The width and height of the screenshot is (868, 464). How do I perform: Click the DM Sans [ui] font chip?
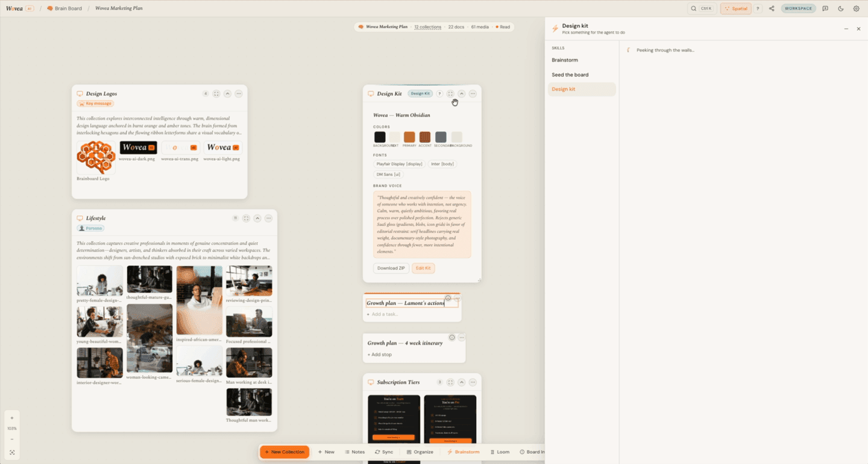tap(389, 174)
